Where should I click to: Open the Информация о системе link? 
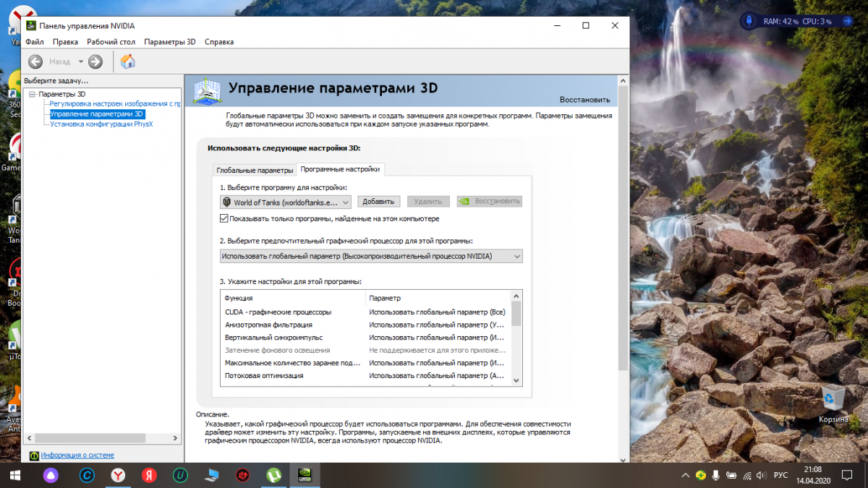[77, 455]
